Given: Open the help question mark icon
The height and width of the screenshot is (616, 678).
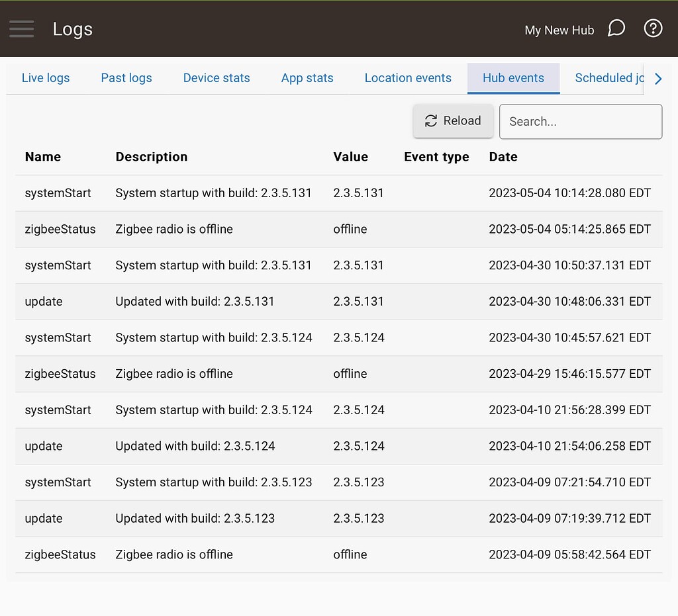Looking at the screenshot, I should [653, 28].
